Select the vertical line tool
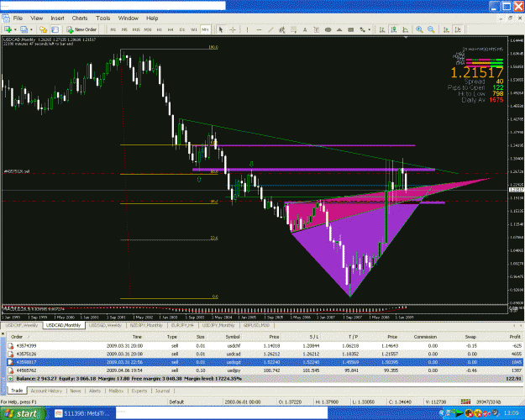 click(248, 29)
